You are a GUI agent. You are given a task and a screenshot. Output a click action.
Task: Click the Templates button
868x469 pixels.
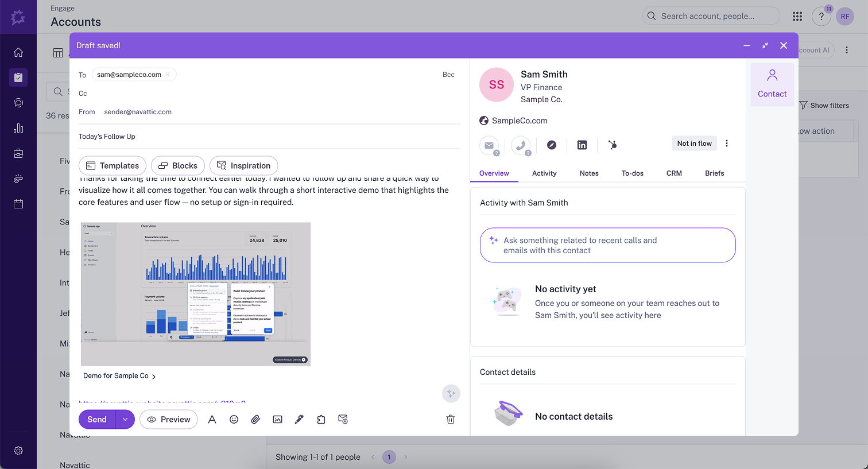tap(113, 166)
